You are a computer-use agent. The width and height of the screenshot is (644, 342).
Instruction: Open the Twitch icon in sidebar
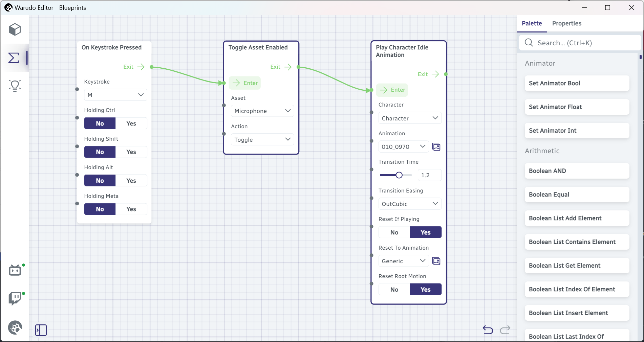click(x=15, y=299)
